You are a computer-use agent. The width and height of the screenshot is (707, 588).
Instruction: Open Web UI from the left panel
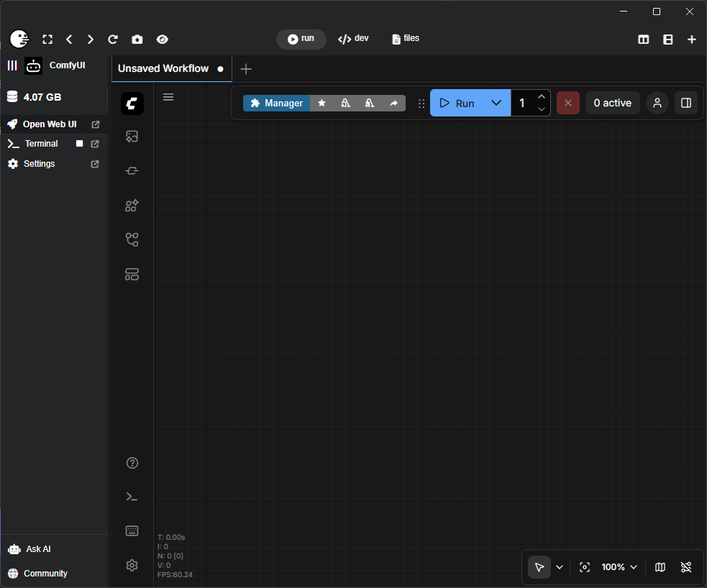[50, 124]
